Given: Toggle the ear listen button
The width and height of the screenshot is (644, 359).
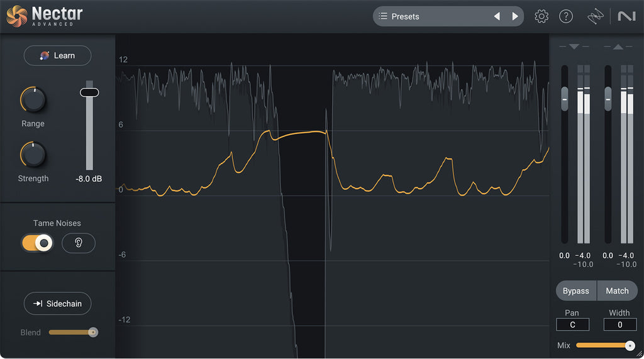Looking at the screenshot, I should tap(79, 243).
